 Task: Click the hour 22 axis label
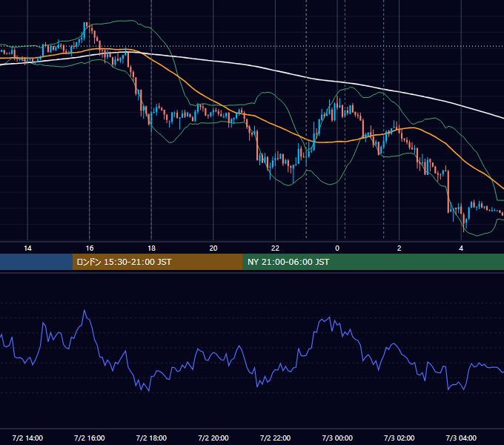click(x=275, y=248)
